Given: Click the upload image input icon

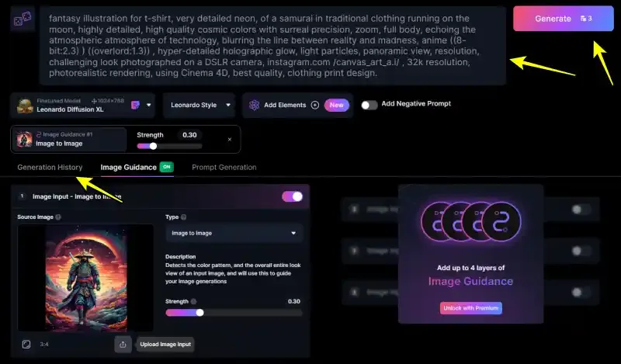Looking at the screenshot, I should pos(123,344).
